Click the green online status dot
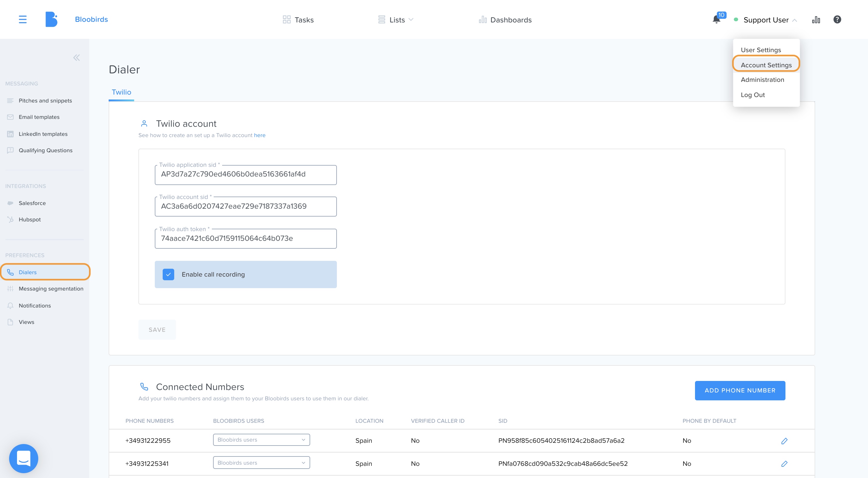 [736, 19]
